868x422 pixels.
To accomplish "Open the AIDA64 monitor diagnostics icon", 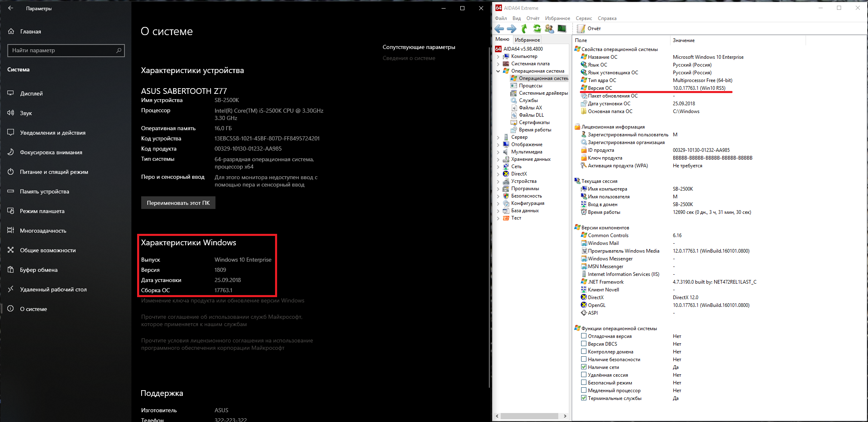I will [x=562, y=29].
